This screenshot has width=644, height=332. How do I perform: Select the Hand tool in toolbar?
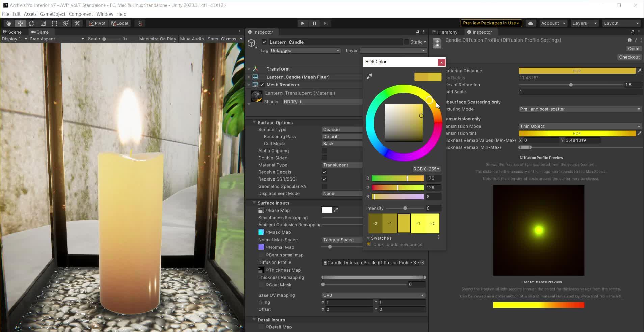9,23
